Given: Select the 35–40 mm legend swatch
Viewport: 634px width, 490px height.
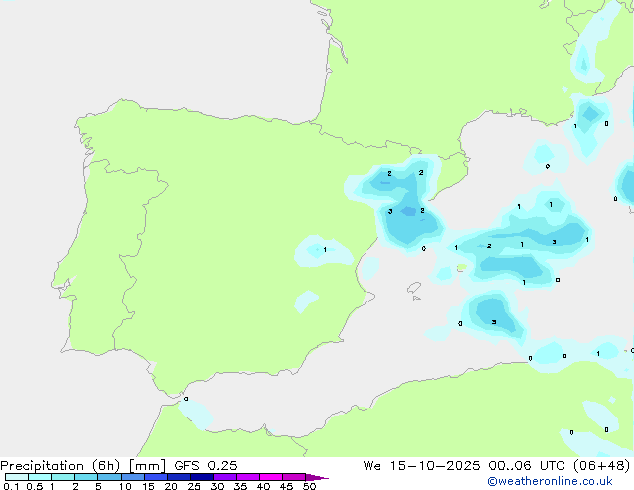Looking at the screenshot, I should (248, 477).
